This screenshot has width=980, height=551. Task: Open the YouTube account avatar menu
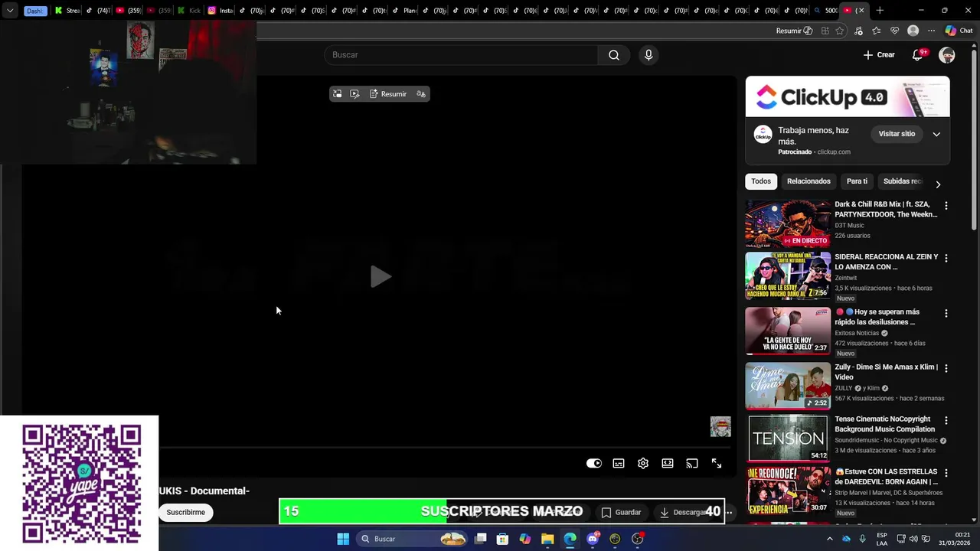click(947, 55)
